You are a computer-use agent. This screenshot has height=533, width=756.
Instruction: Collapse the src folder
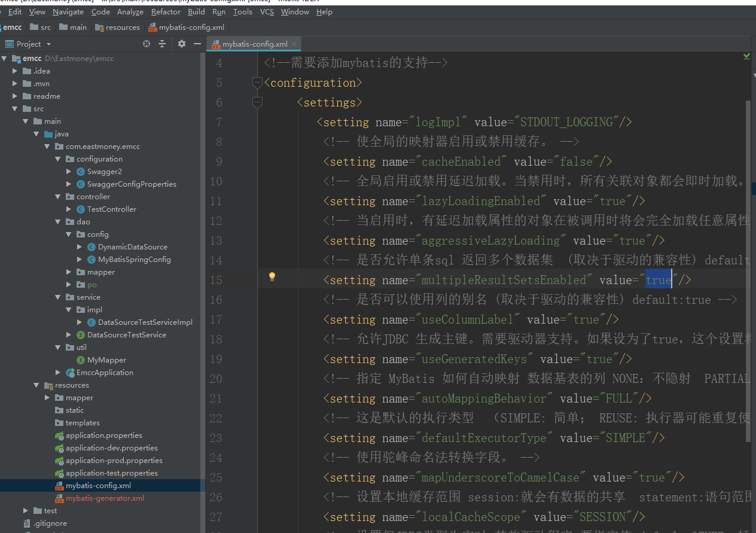15,109
